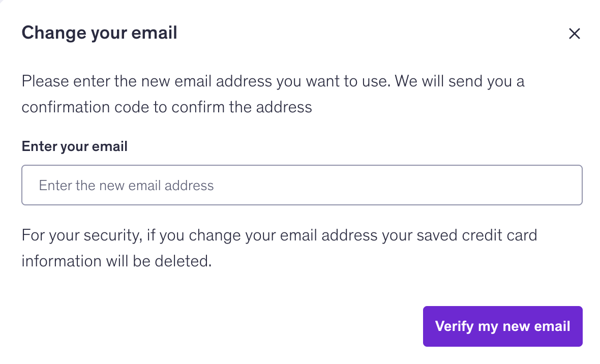The image size is (600, 364).
Task: Dismiss the dialog using the X icon
Action: point(575,34)
